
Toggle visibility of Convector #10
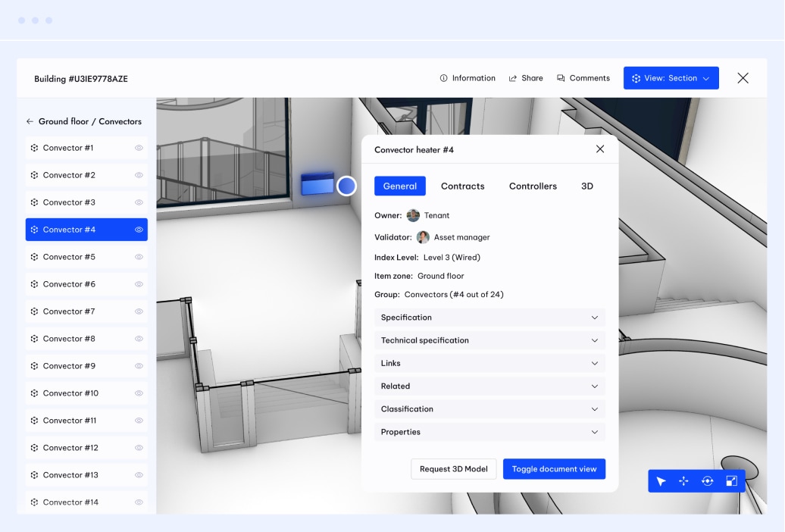[x=139, y=393]
